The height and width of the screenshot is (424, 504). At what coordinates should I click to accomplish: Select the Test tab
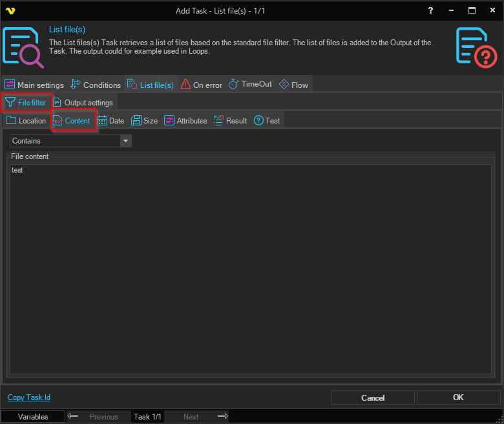pos(267,121)
